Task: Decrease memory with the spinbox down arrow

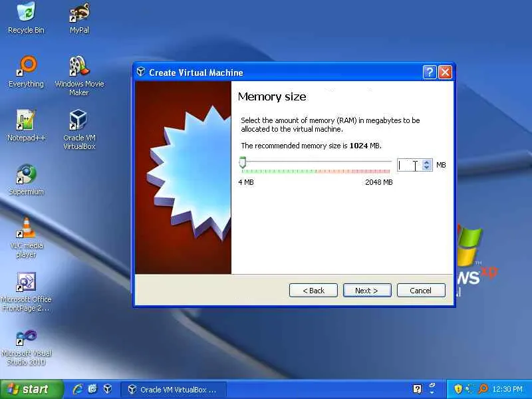Action: click(427, 168)
